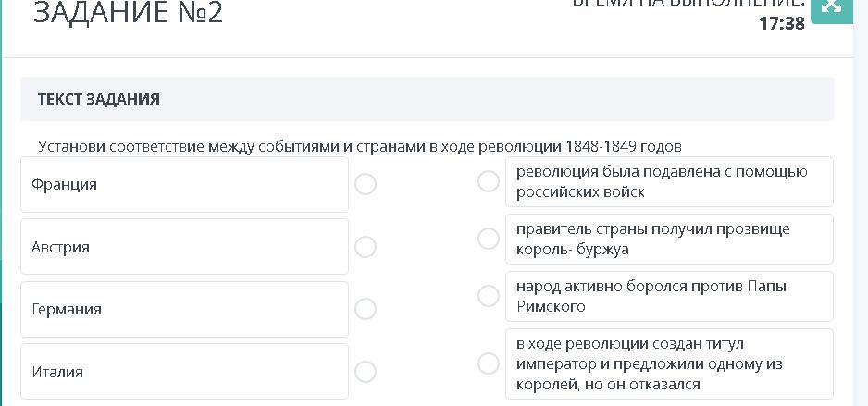
Task: Click the 'народ активно боролся' text box
Action: pyautogui.click(x=669, y=296)
